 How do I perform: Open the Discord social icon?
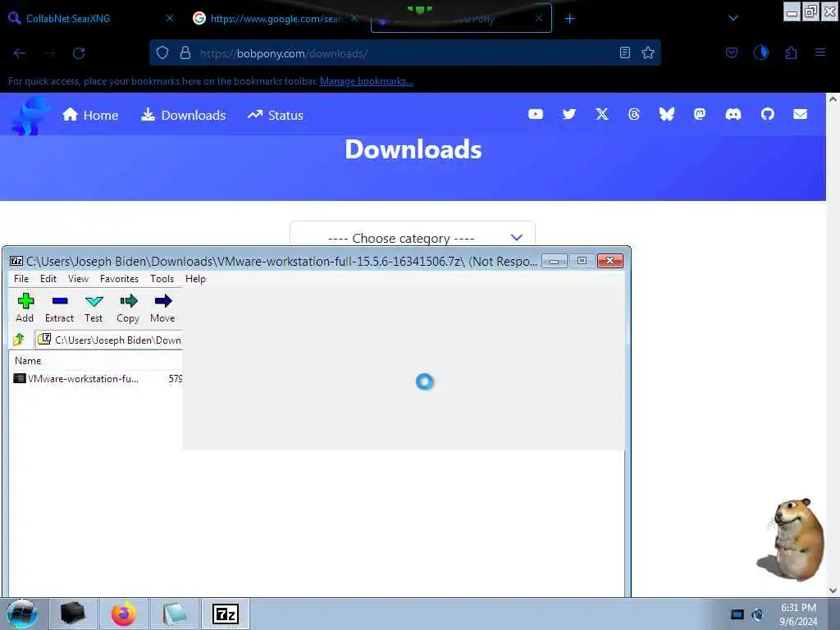(x=733, y=114)
